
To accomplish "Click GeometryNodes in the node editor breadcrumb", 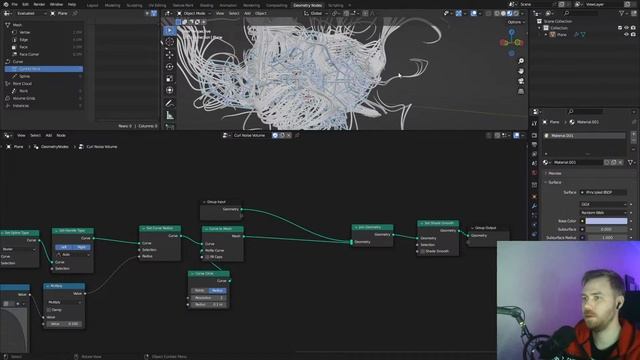I will 55,147.
